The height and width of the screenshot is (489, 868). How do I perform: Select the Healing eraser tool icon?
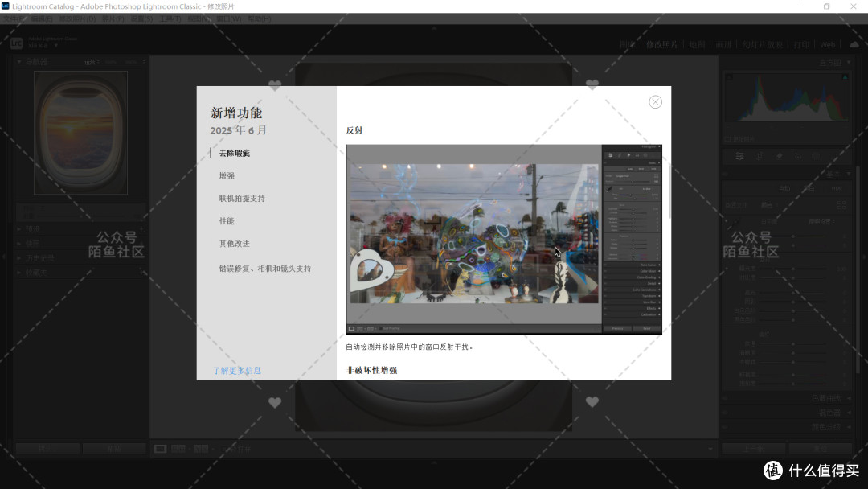point(779,157)
